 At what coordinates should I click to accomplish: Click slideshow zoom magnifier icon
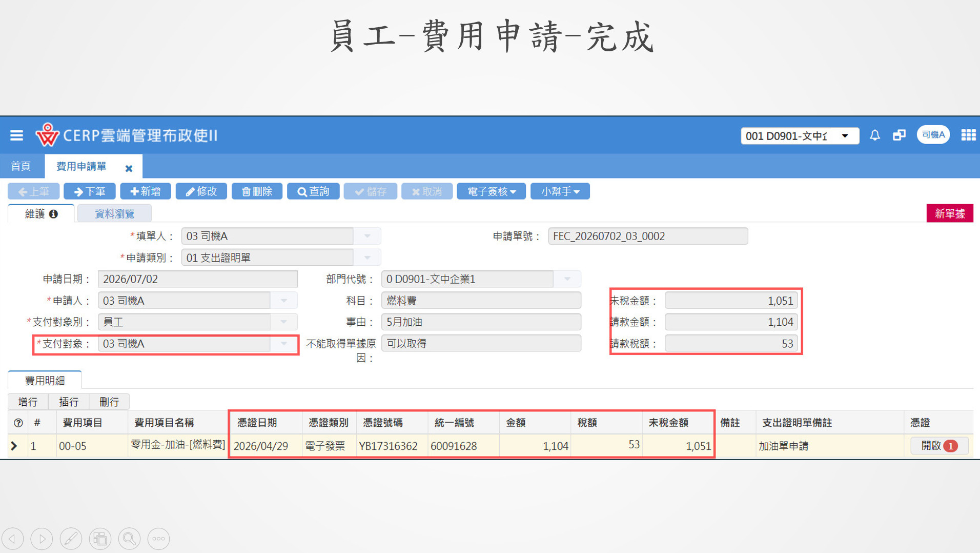click(x=130, y=539)
